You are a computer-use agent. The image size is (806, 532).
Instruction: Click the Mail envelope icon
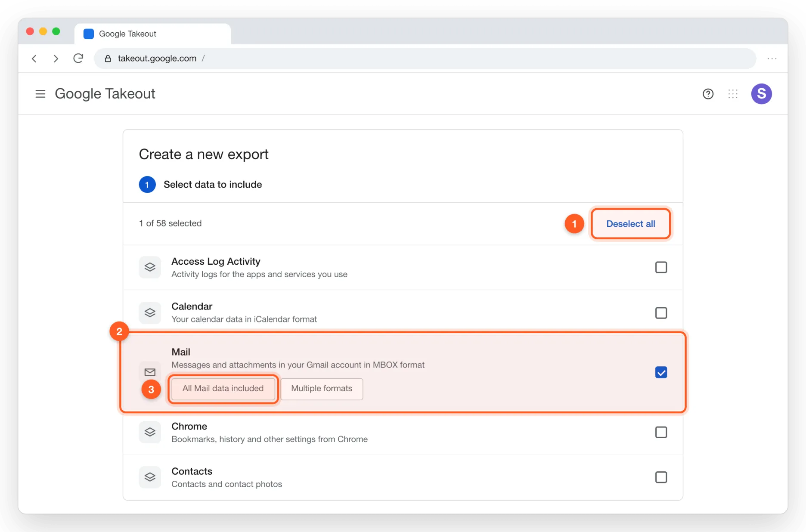point(150,372)
